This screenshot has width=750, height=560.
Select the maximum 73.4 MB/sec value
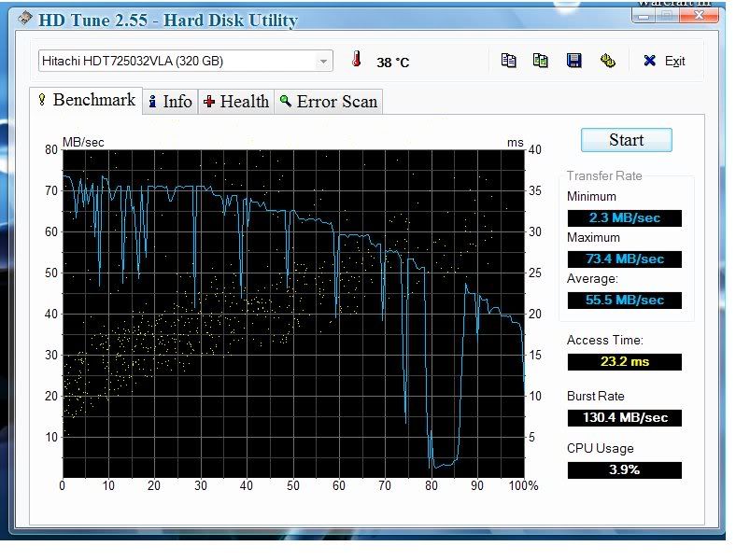click(624, 259)
